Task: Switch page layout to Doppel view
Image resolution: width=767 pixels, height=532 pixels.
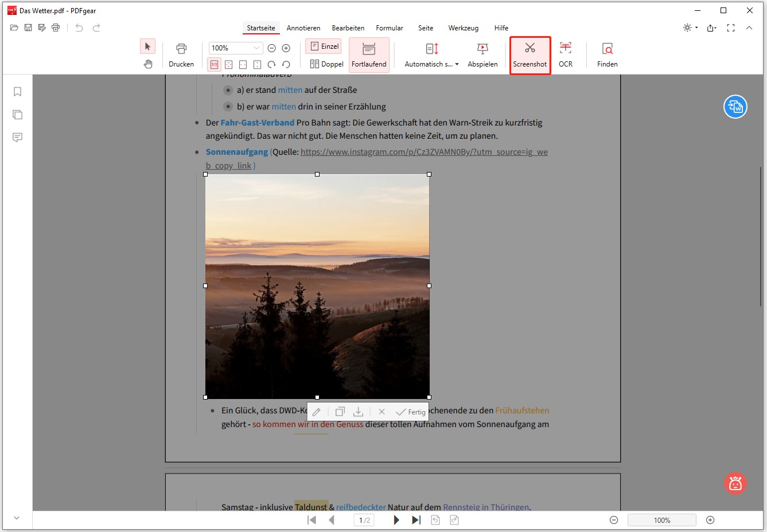Action: [x=326, y=64]
